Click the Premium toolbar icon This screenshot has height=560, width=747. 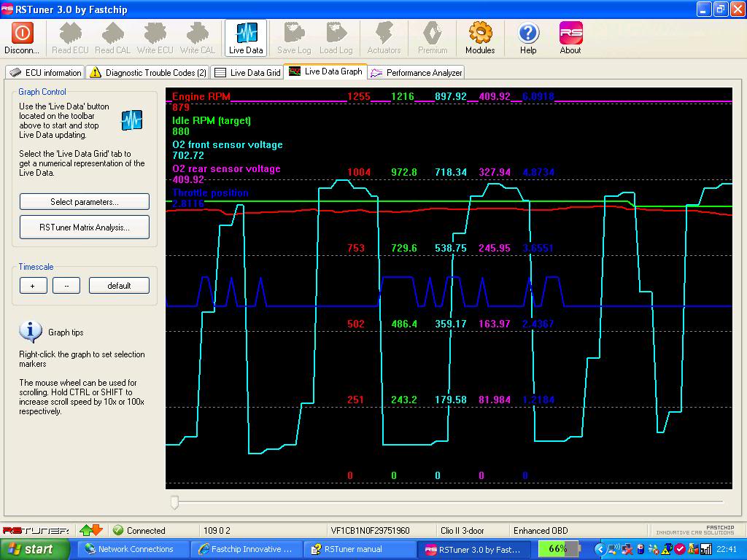(x=433, y=34)
